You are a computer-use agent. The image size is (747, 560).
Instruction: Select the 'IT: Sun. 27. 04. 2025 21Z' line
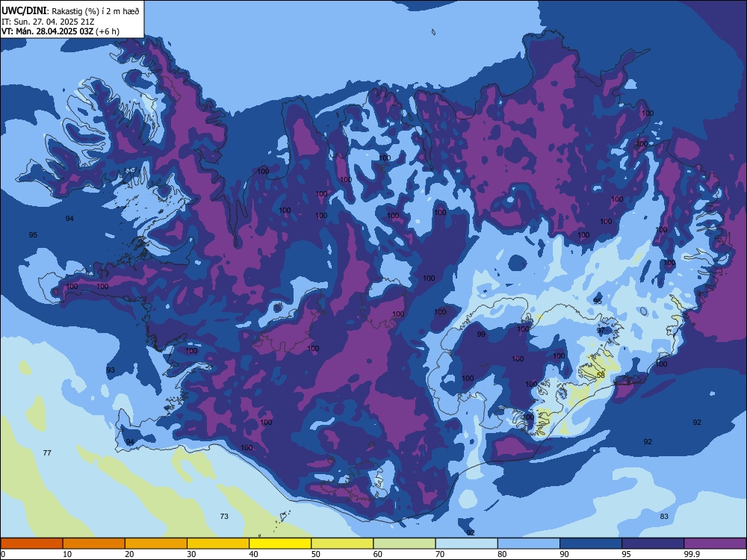pos(48,22)
